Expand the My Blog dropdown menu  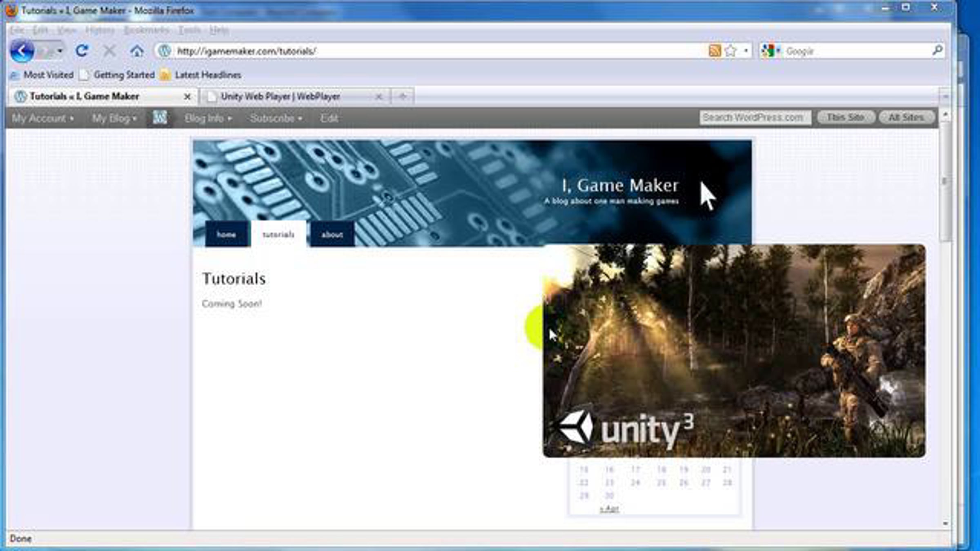tap(114, 118)
